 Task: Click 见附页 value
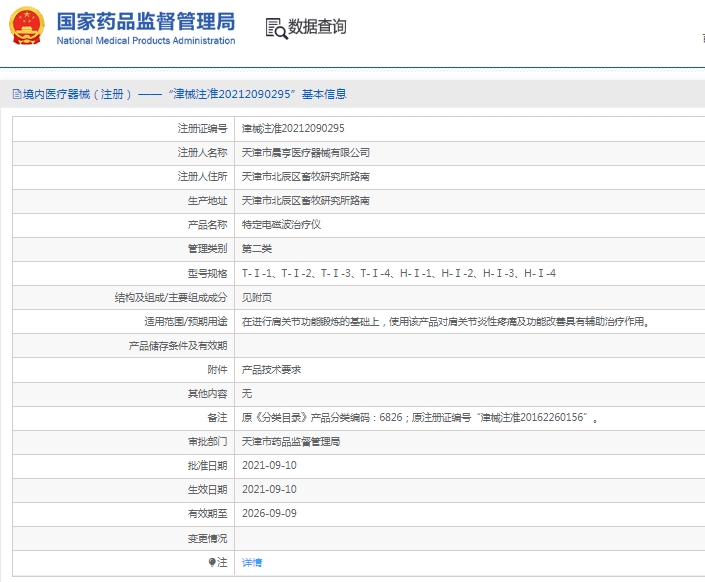(257, 297)
